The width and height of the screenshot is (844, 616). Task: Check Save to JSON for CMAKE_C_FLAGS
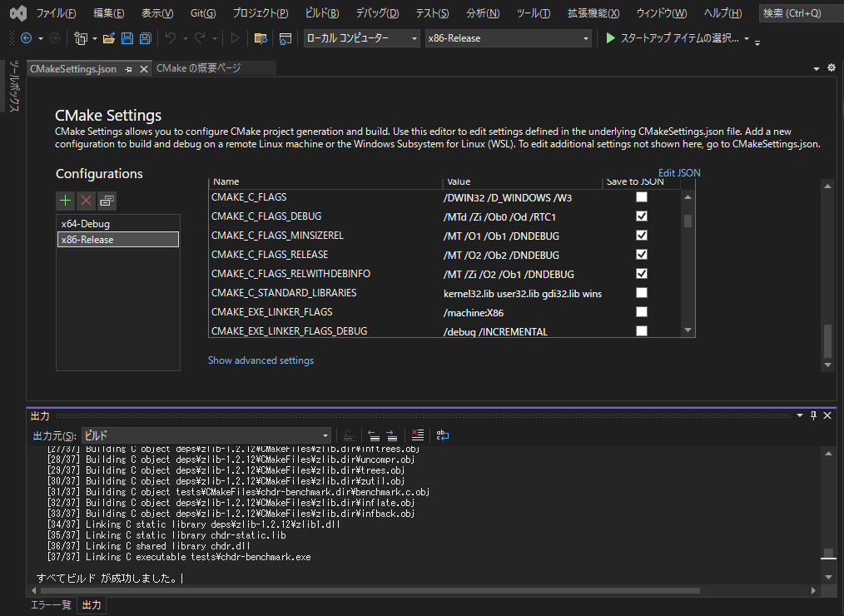point(642,197)
